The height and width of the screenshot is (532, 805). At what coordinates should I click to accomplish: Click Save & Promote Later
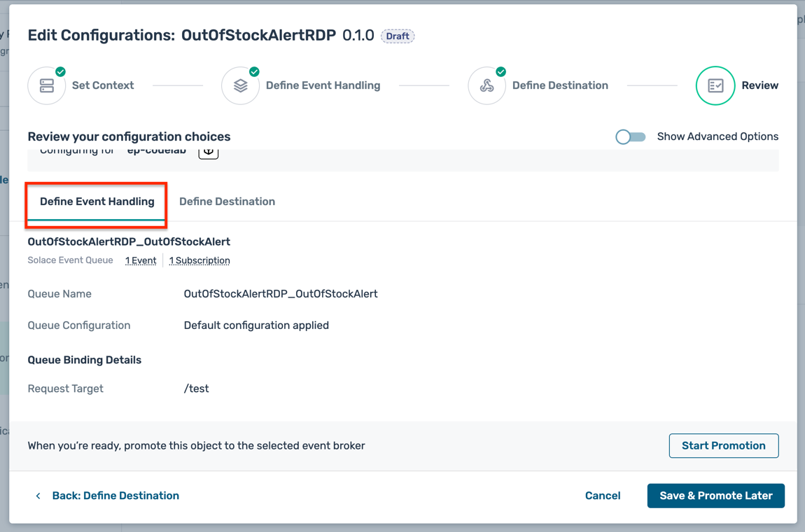[x=715, y=495]
